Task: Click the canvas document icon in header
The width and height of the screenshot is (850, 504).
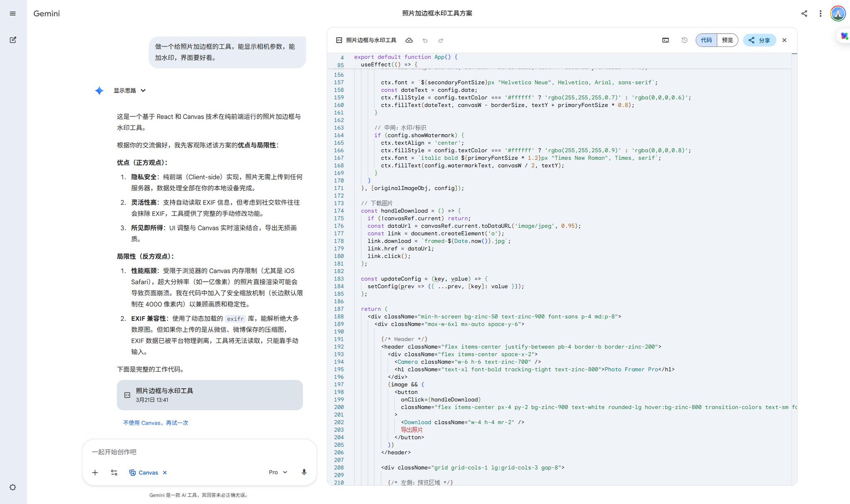Action: coord(339,40)
